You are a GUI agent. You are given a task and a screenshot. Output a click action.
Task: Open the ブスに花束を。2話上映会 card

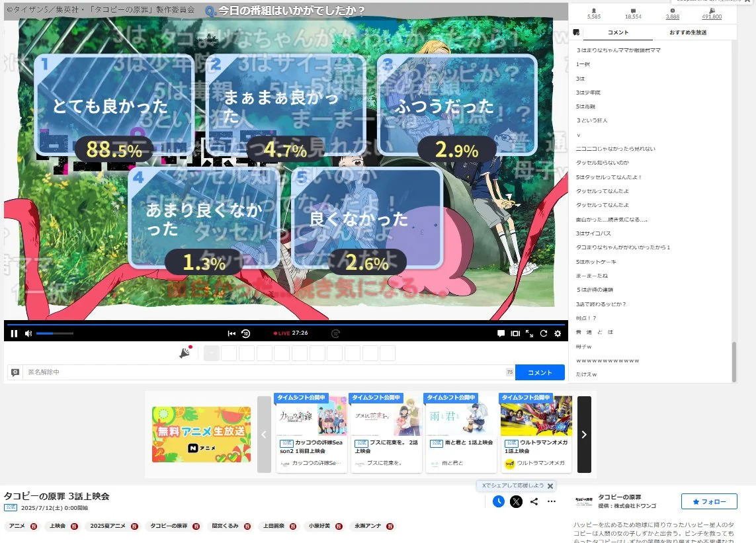point(386,433)
